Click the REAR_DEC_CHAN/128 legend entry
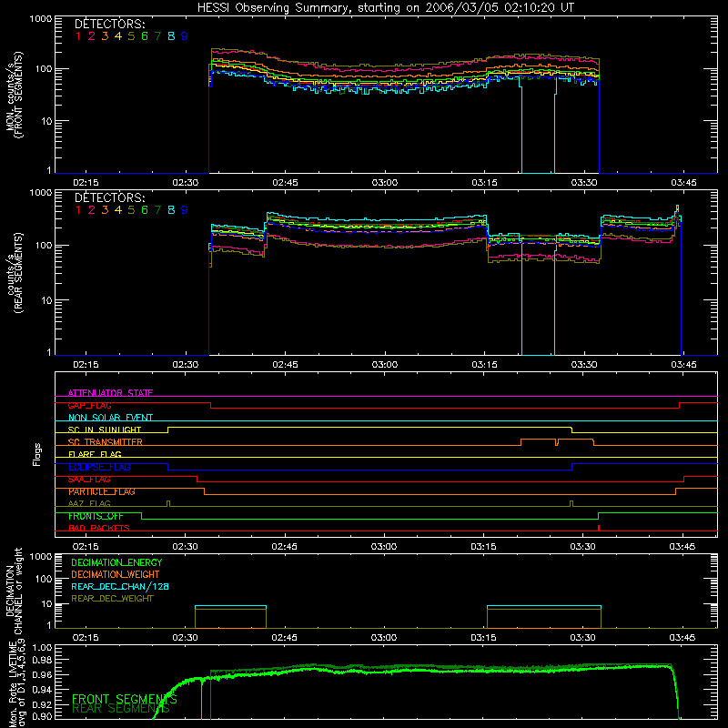The image size is (728, 728). click(120, 586)
